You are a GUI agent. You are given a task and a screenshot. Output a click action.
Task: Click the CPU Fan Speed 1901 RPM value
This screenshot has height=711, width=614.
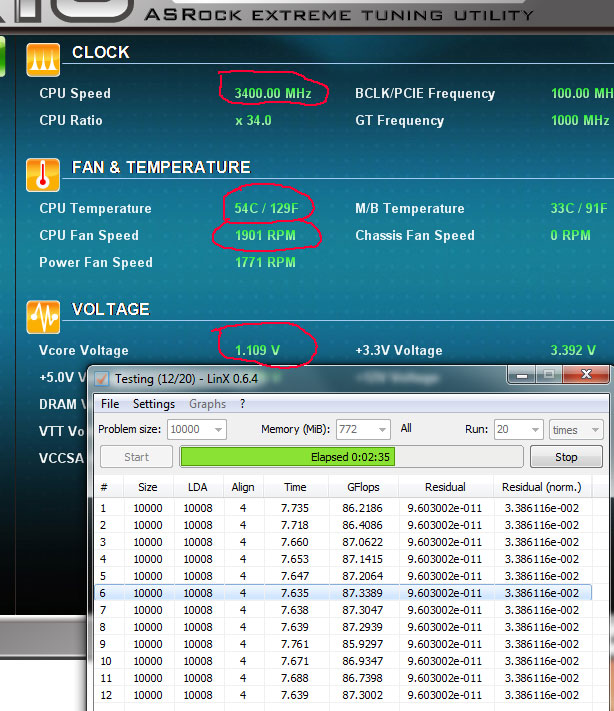[x=265, y=235]
